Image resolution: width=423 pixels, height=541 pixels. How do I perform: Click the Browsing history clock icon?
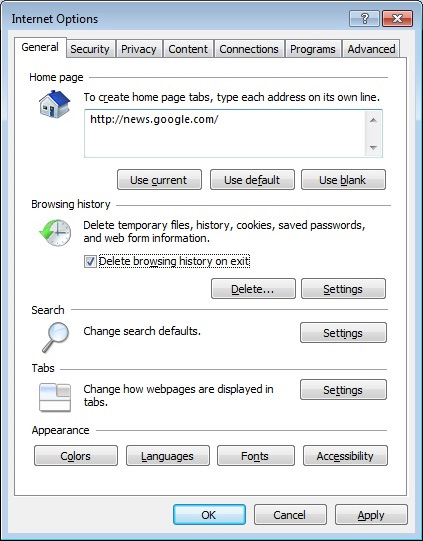[55, 233]
